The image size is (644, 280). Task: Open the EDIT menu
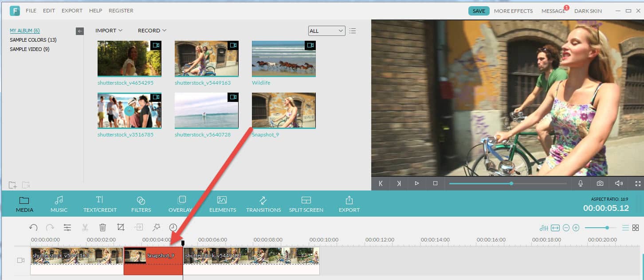click(x=49, y=11)
